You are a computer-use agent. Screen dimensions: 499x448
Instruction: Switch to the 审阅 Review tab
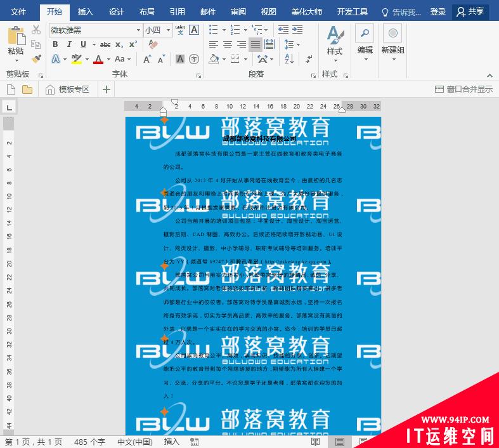point(238,12)
